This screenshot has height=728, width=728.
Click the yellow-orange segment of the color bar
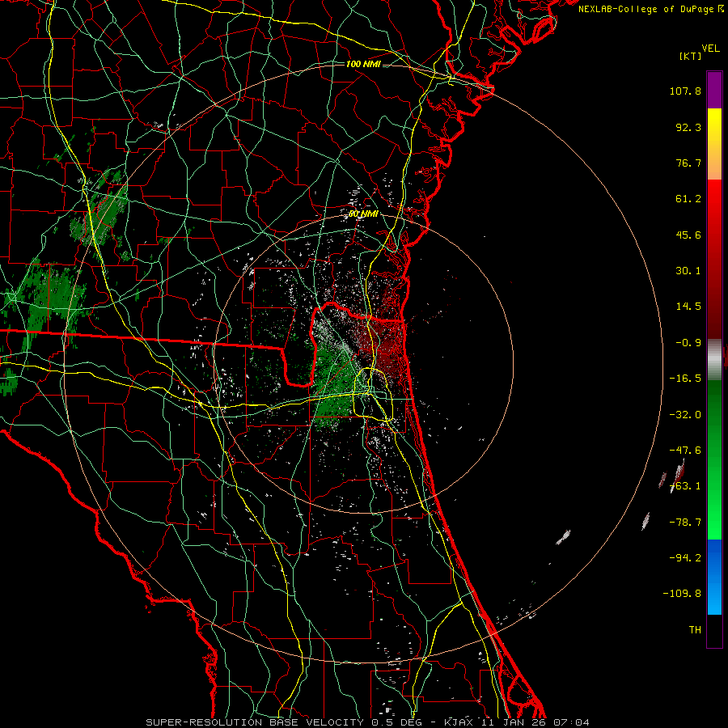click(714, 144)
